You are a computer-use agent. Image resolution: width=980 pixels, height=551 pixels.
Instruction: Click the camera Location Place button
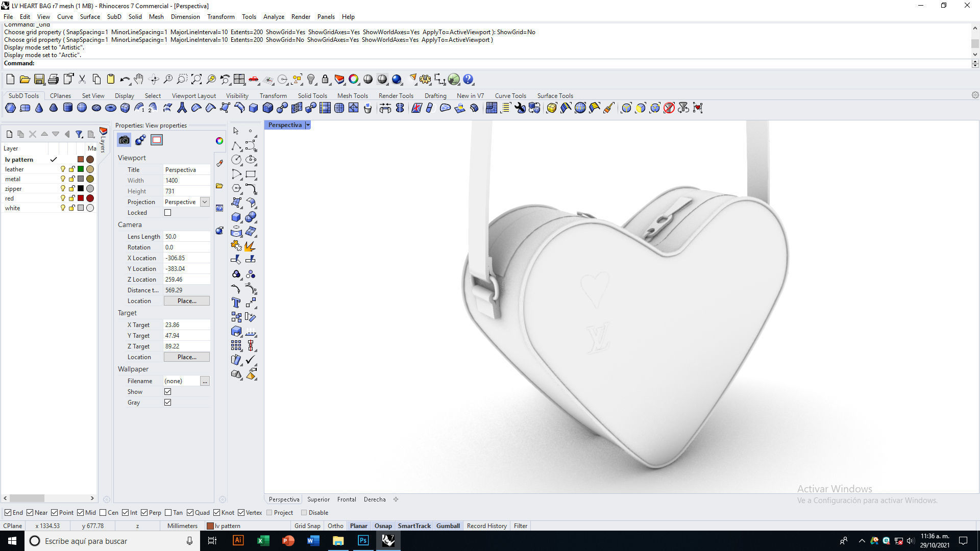click(x=187, y=301)
